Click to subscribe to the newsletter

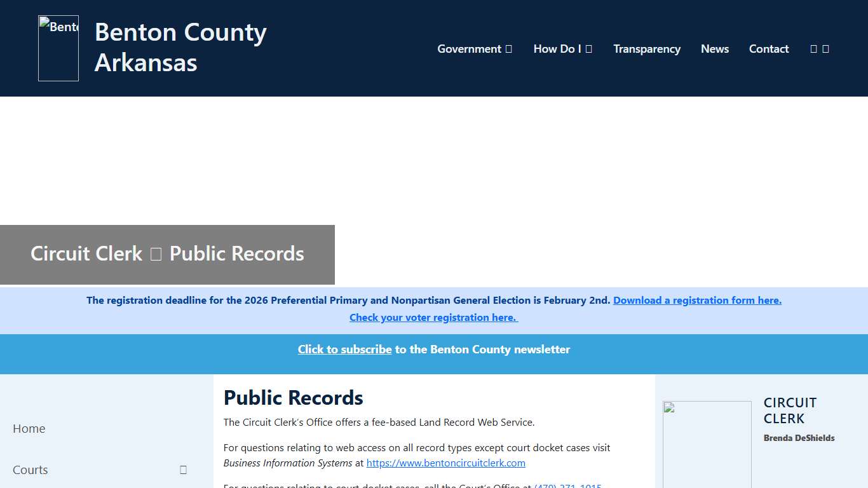[344, 349]
